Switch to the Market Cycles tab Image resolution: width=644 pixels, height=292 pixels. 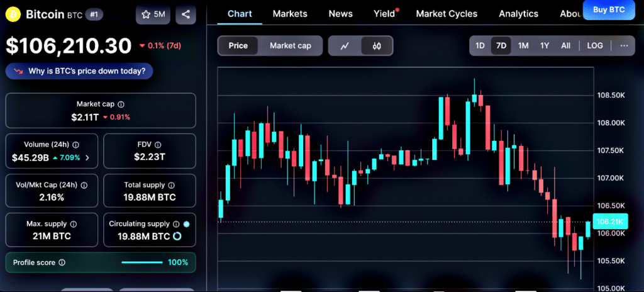coord(447,13)
